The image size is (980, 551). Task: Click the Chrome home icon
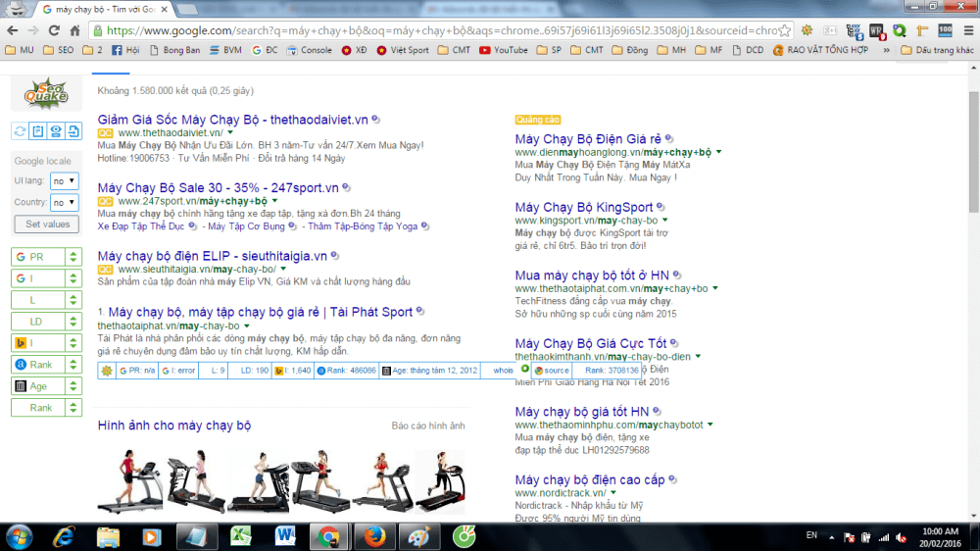(x=75, y=30)
